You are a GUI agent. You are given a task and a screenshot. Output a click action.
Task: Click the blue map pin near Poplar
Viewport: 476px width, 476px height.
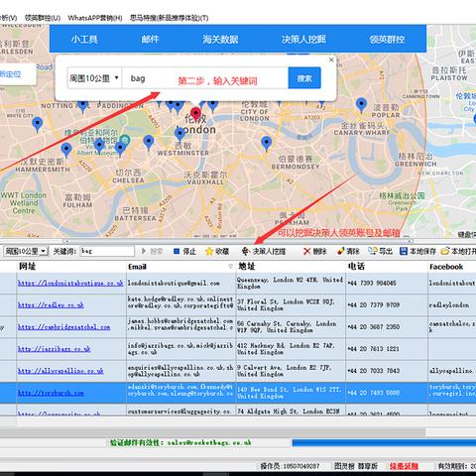[361, 105]
